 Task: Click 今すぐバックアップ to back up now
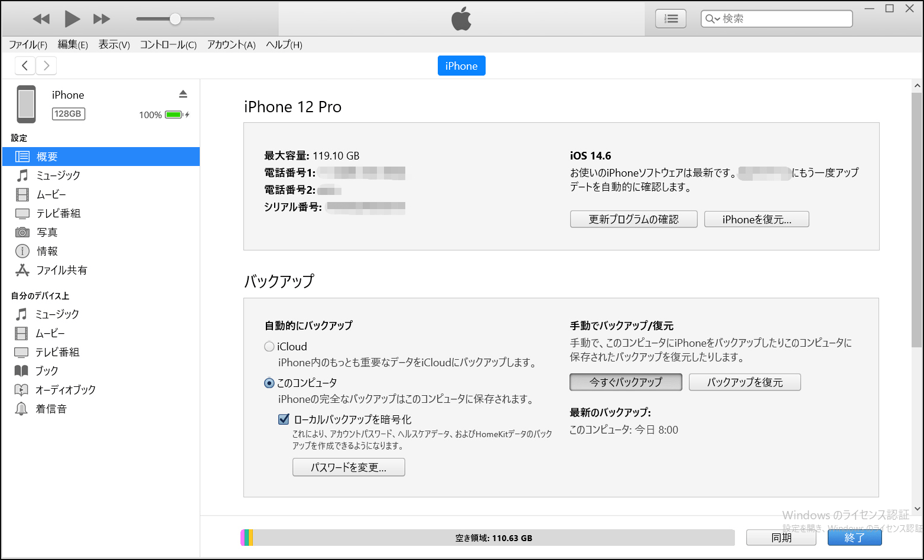625,382
